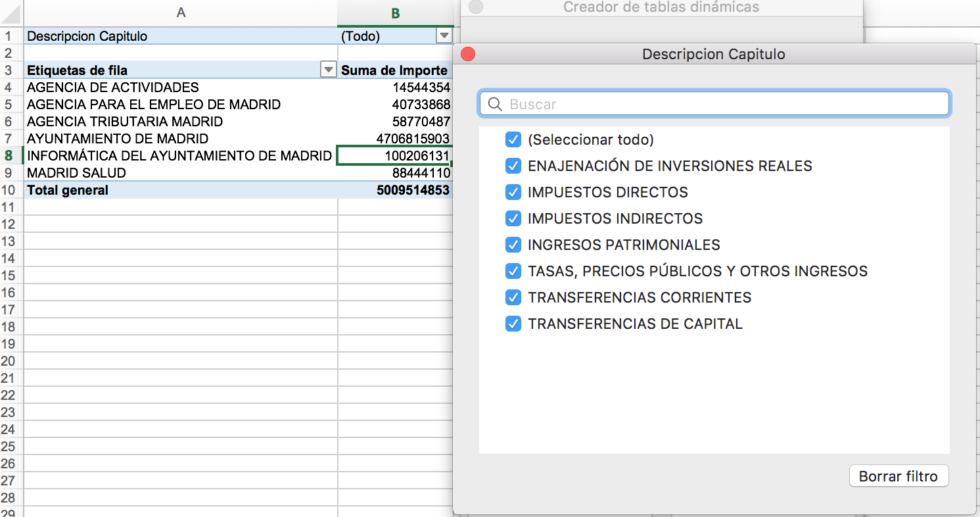Close the Descripcion Capitulo popup with red button

[x=468, y=54]
